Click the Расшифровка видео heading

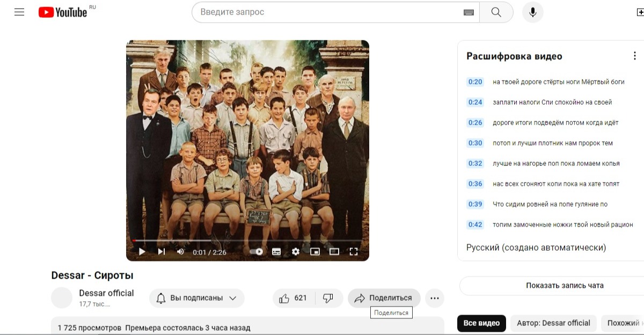[x=514, y=56]
